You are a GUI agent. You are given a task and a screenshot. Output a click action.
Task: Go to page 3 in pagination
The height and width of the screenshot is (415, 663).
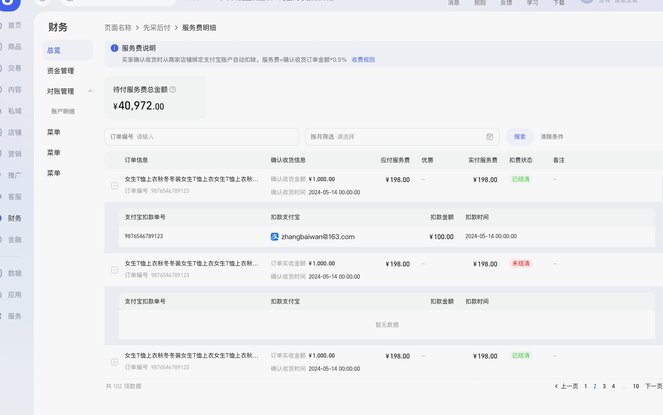[x=604, y=386]
